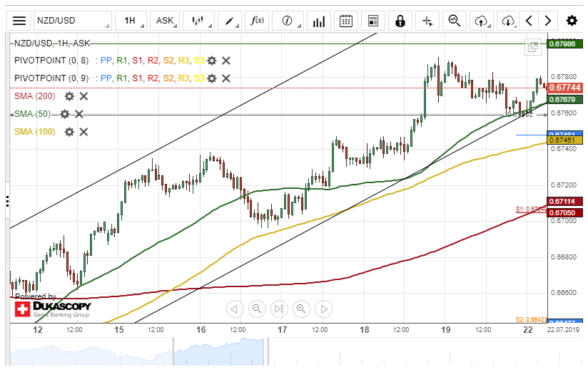This screenshot has width=588, height=372.
Task: Open the calendar date picker icon
Action: pos(346,21)
